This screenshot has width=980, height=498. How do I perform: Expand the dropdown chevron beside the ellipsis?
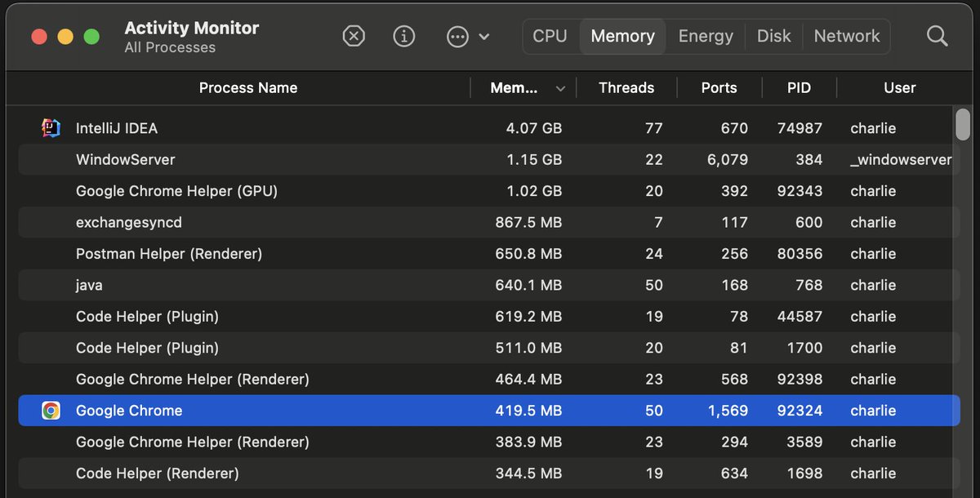[x=483, y=37]
